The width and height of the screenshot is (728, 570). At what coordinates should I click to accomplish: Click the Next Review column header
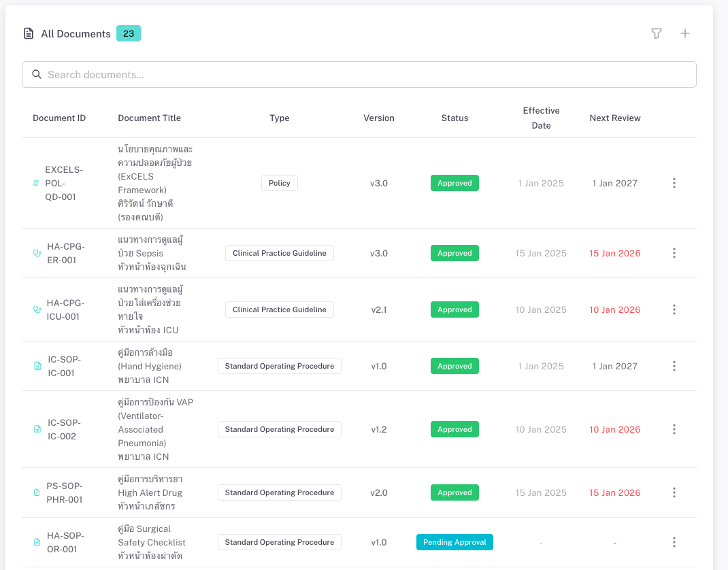[614, 118]
